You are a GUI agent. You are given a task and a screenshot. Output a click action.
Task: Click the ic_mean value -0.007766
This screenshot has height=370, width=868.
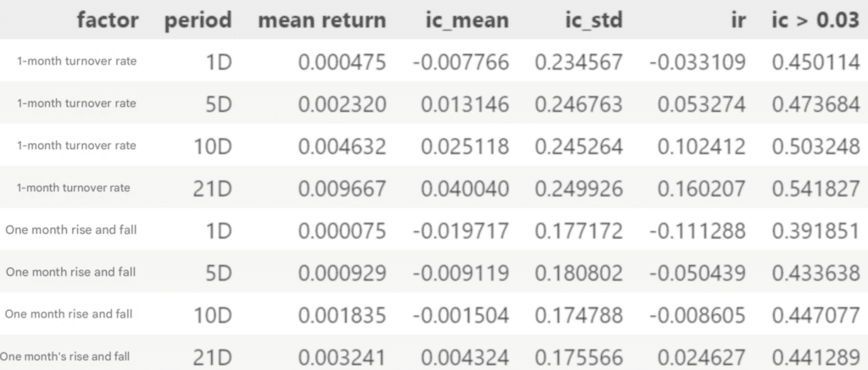tap(460, 61)
